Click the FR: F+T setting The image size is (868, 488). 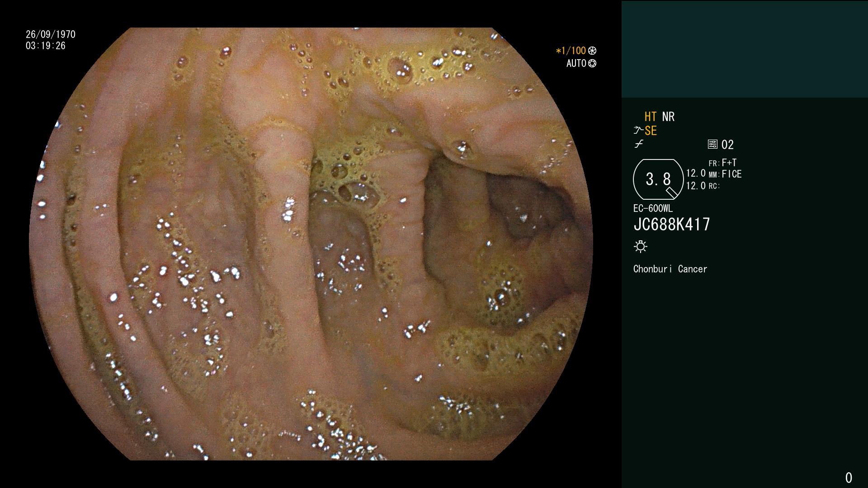pyautogui.click(x=722, y=163)
